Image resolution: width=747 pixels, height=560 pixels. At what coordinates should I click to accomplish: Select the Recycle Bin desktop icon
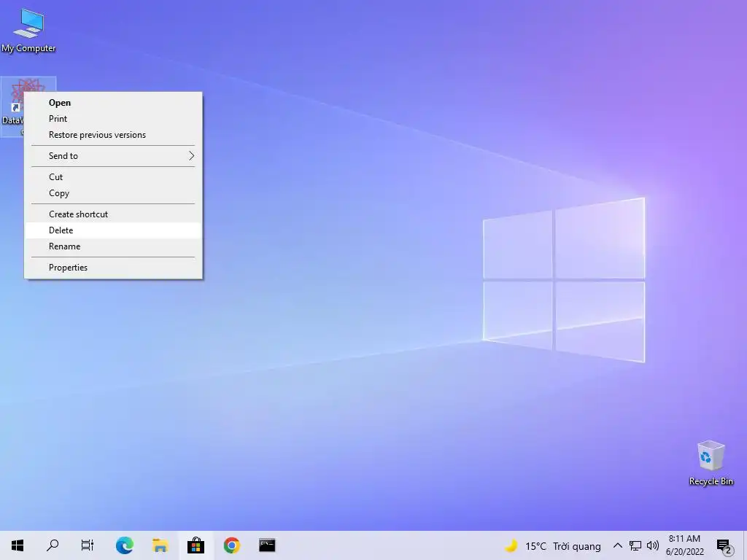[711, 463]
